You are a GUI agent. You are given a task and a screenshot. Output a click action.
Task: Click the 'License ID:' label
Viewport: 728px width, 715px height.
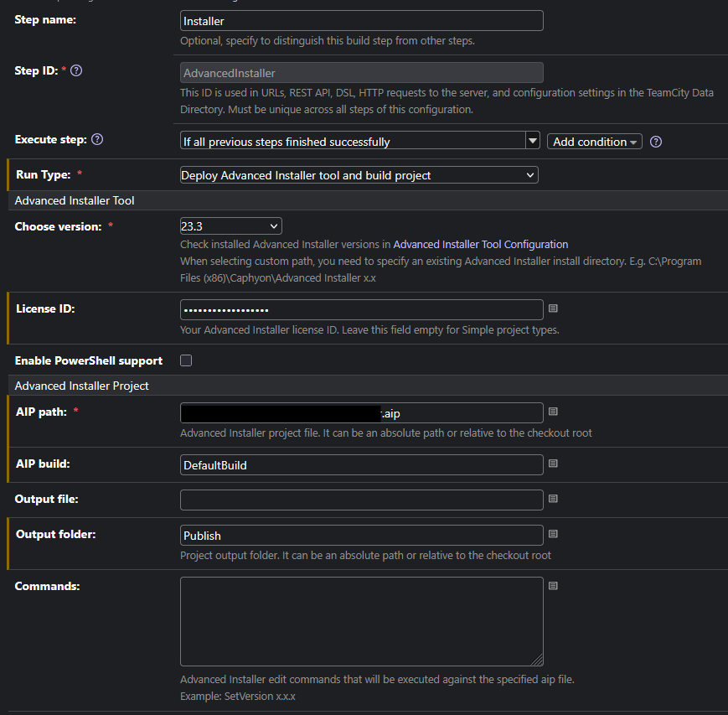45,309
